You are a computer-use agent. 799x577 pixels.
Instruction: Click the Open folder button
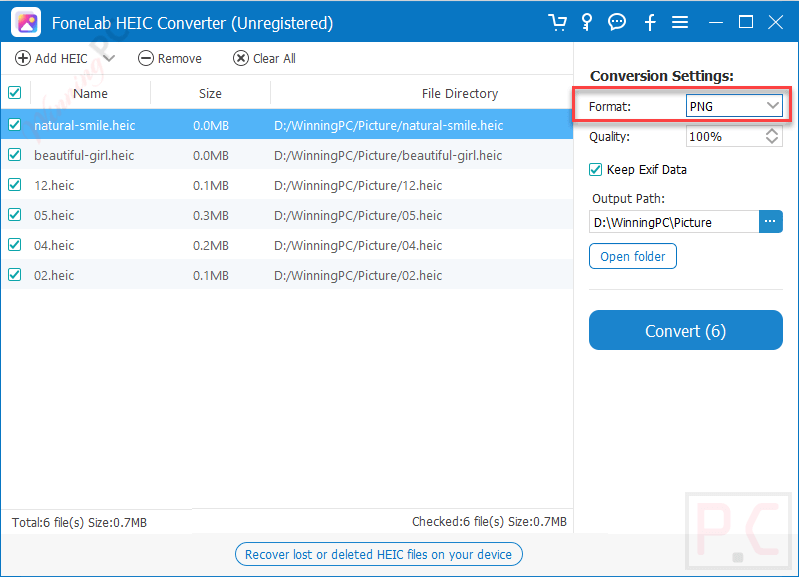(632, 256)
